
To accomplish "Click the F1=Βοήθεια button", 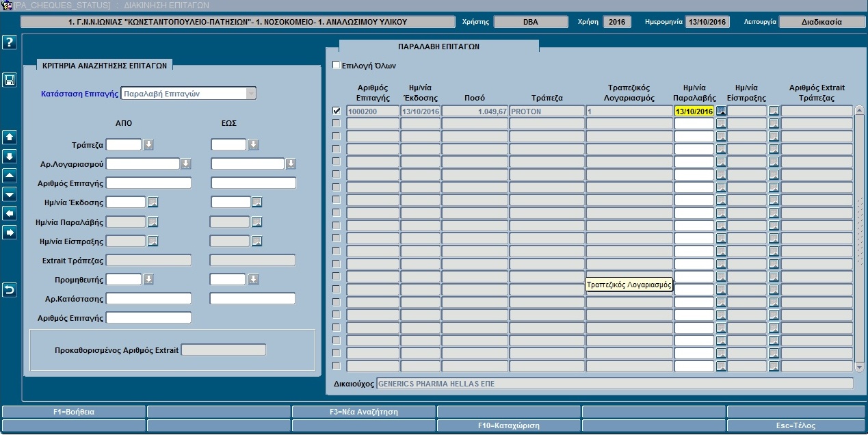I will [74, 412].
